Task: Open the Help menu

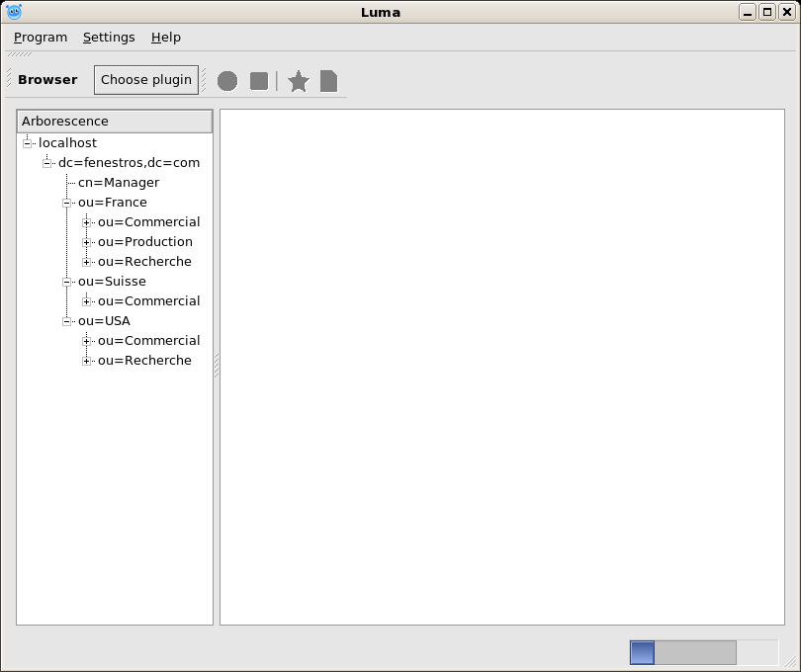Action: tap(166, 38)
